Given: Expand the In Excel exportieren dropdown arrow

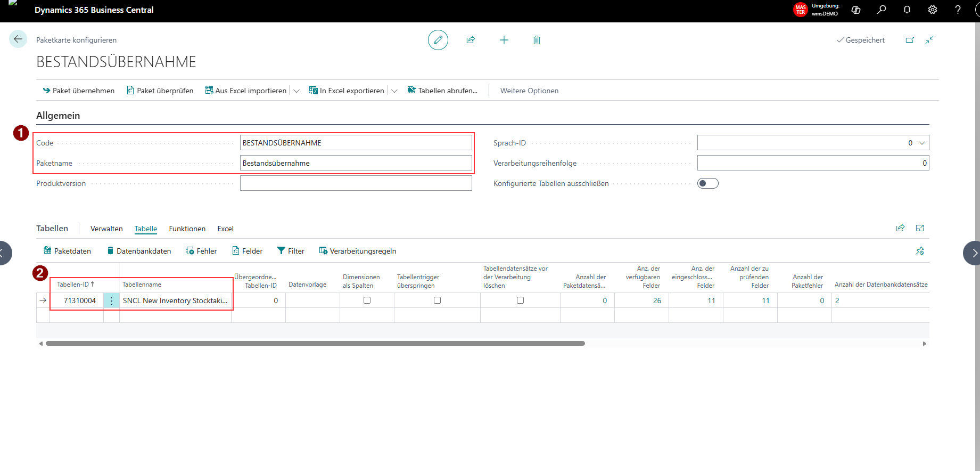Looking at the screenshot, I should pos(394,91).
